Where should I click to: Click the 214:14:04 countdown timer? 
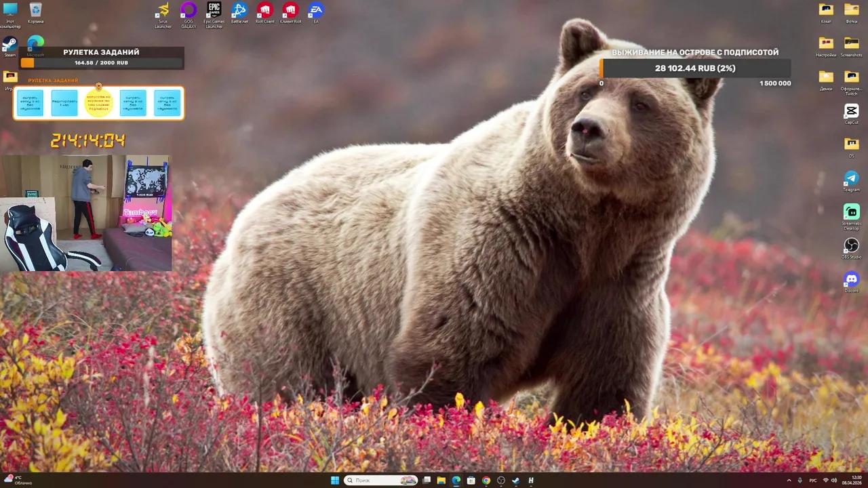coord(88,141)
